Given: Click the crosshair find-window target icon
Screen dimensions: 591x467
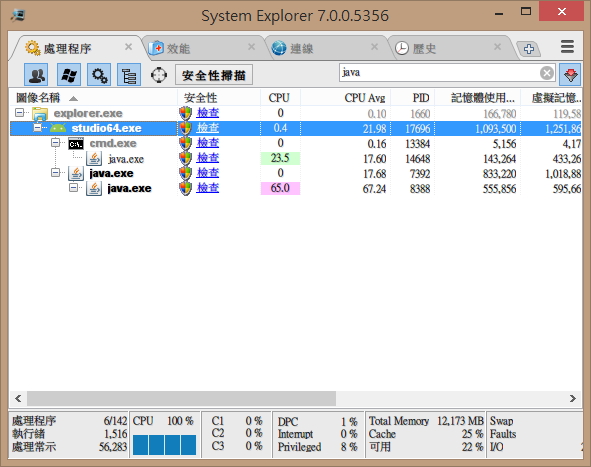Looking at the screenshot, I should click(159, 75).
